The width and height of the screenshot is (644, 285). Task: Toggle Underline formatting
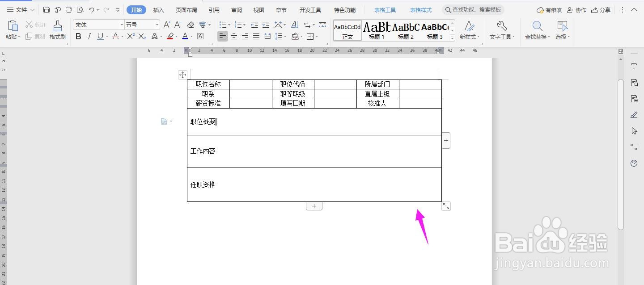[x=100, y=37]
